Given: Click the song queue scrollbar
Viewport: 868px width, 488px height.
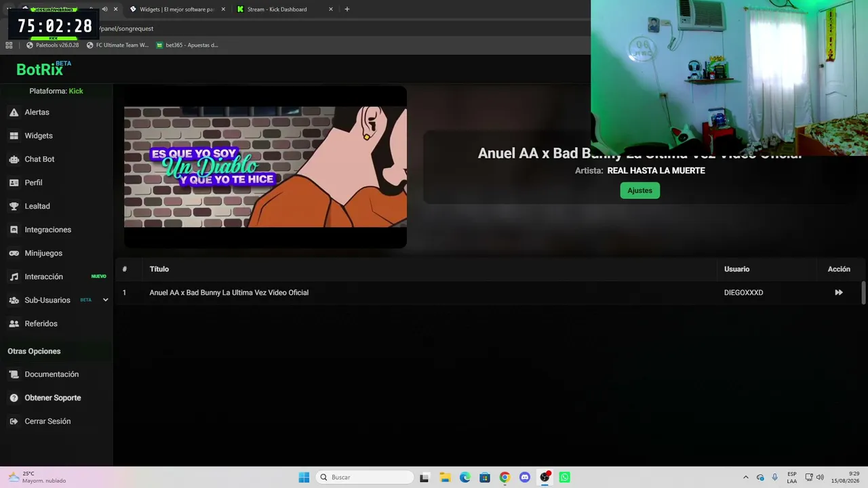Looking at the screenshot, I should point(863,293).
